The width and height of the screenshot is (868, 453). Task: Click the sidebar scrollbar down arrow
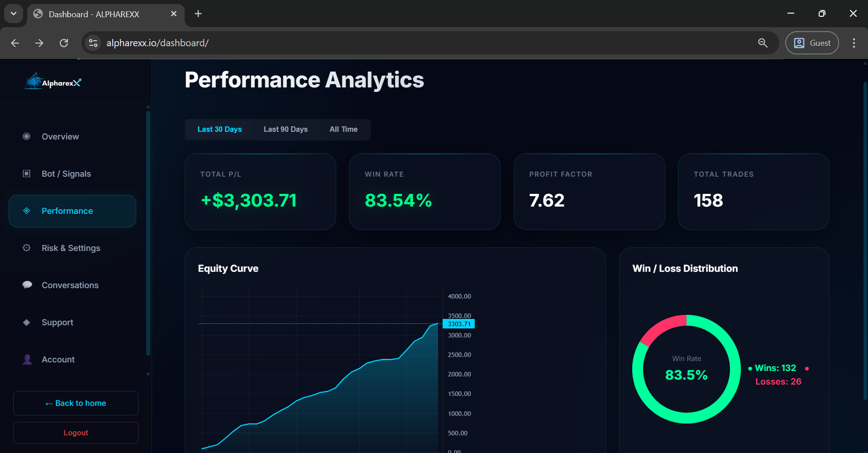(x=148, y=375)
